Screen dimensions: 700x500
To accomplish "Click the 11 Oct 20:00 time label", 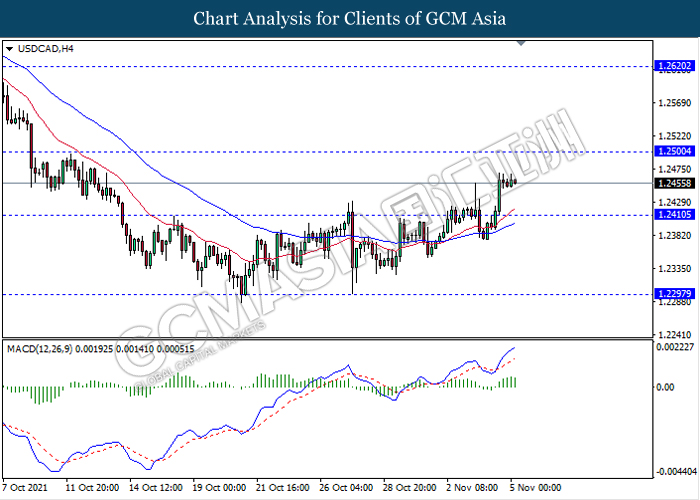I will (92, 488).
